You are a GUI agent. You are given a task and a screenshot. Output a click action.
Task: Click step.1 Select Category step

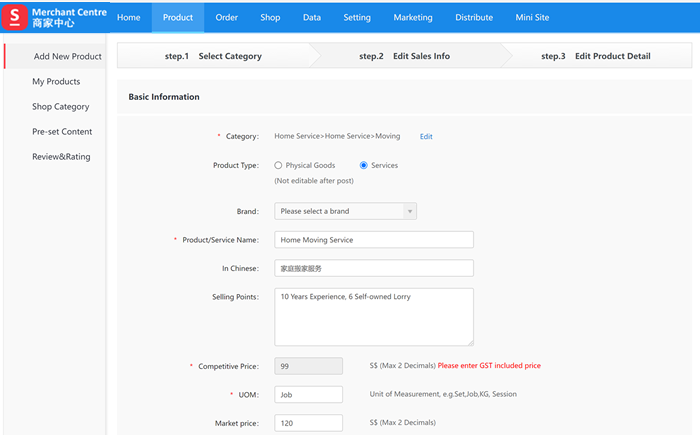[x=213, y=56]
